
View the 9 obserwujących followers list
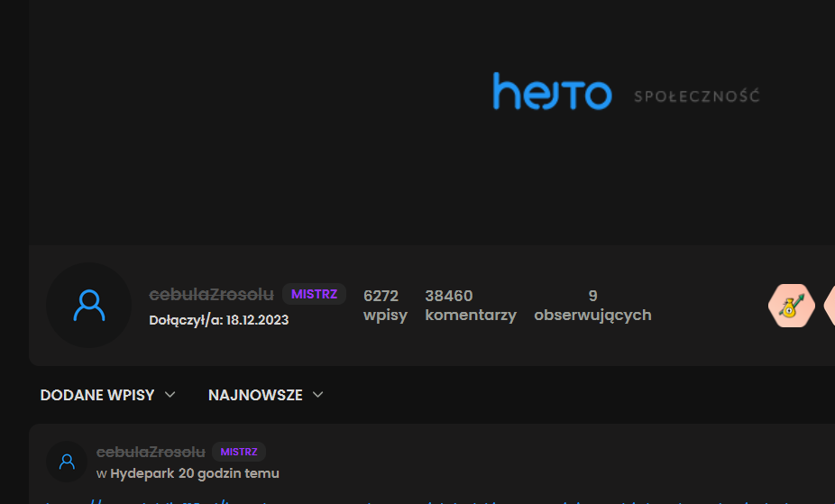[592, 306]
